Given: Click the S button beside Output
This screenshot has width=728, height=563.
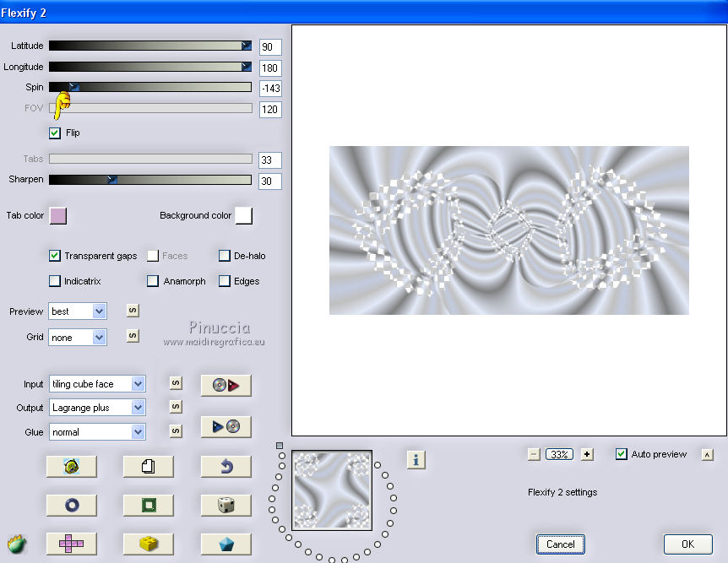Looking at the screenshot, I should click(x=176, y=407).
